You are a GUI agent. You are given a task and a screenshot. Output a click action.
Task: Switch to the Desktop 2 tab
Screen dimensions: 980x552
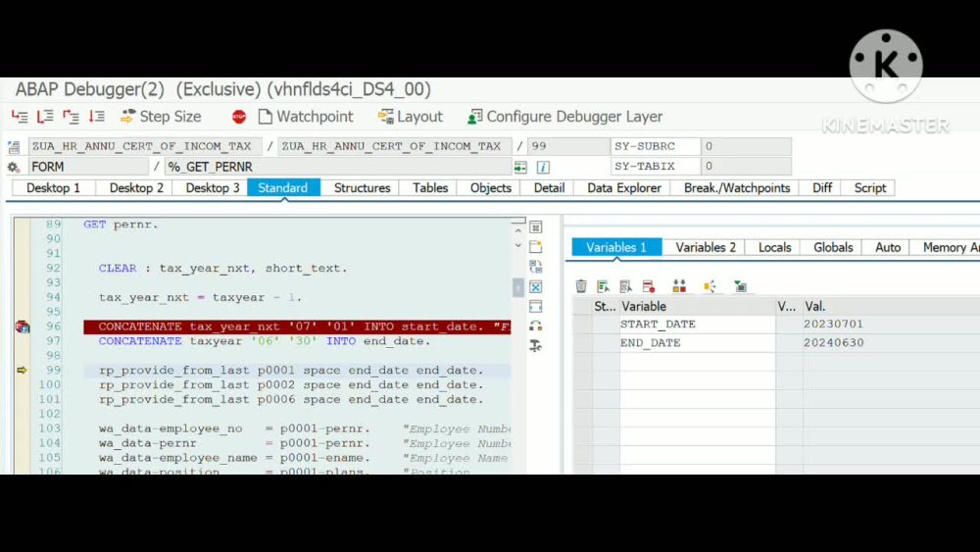point(136,187)
